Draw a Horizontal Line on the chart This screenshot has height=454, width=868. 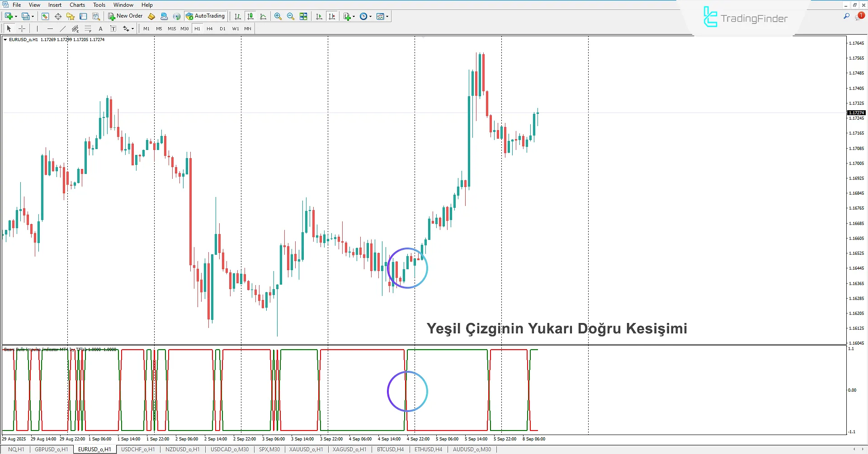(x=50, y=28)
